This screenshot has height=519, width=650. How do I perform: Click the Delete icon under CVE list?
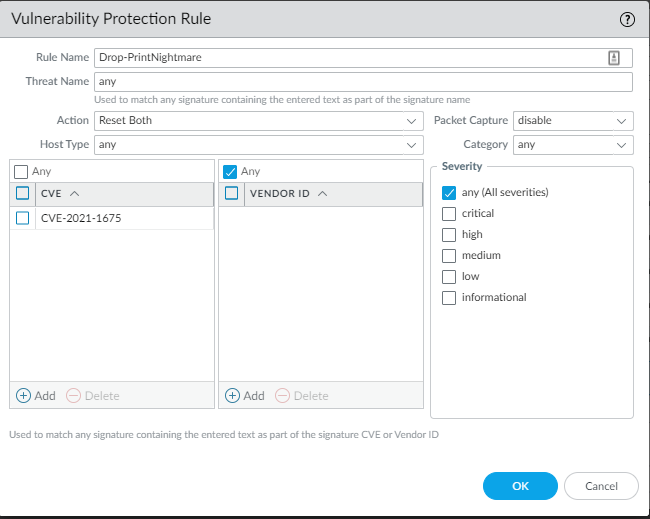tap(74, 395)
